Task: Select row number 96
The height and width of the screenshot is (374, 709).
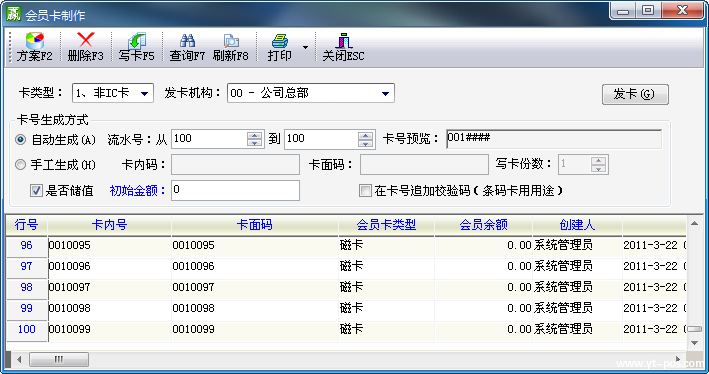Action: coord(26,246)
